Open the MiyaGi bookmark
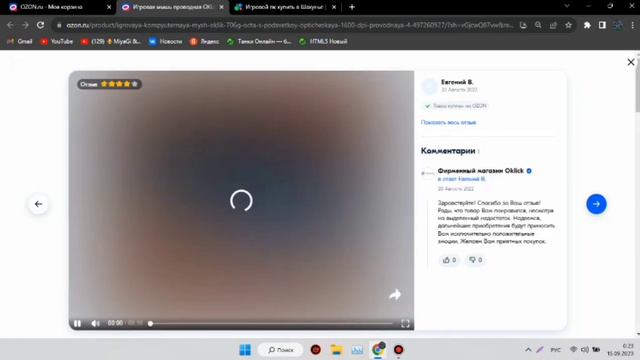 [x=111, y=41]
